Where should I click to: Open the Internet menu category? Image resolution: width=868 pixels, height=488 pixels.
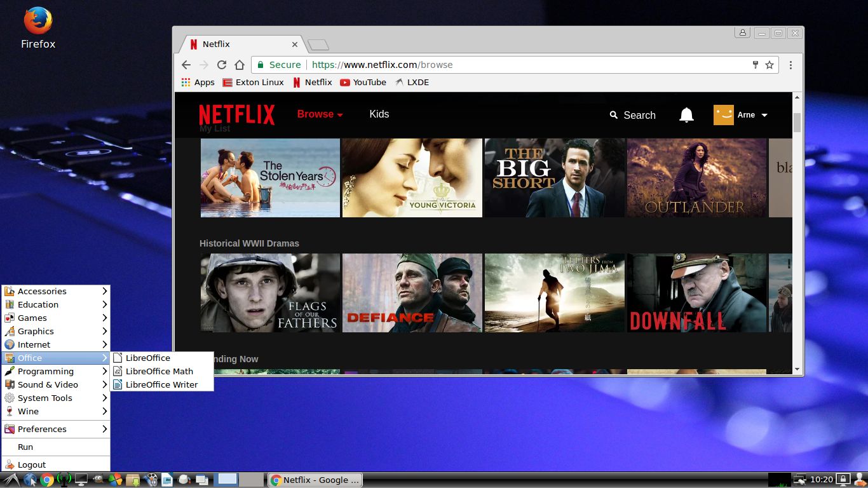[x=56, y=344]
